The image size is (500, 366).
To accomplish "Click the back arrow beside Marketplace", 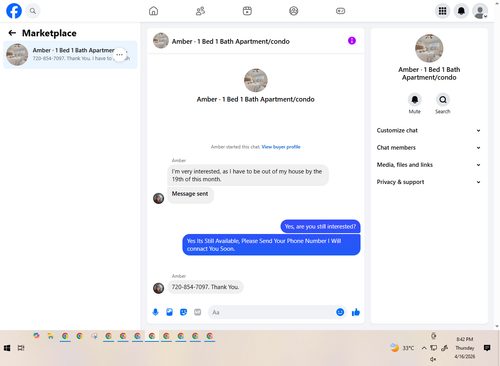I will pyautogui.click(x=12, y=33).
